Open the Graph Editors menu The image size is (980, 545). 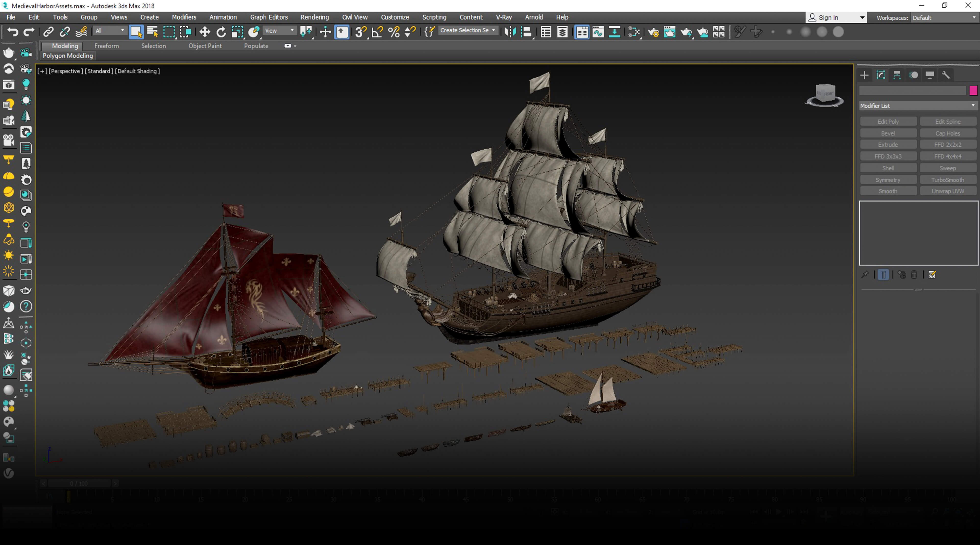(268, 17)
